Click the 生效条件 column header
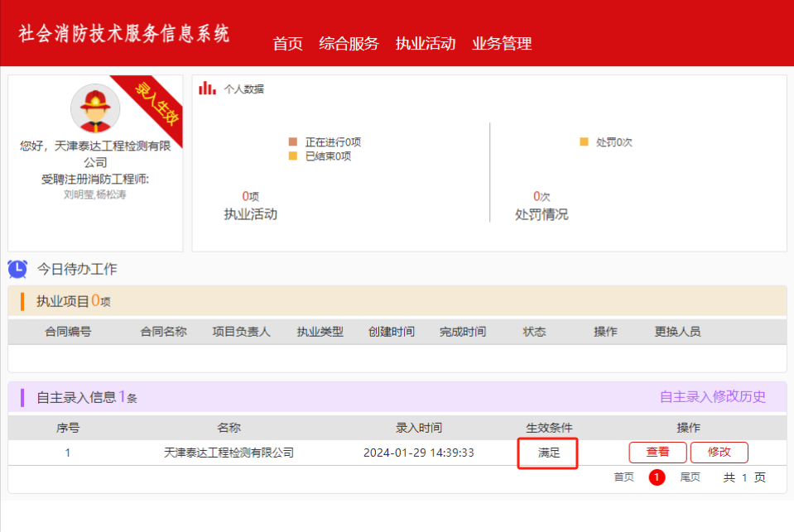Screen dimensions: 794x532 tap(549, 428)
